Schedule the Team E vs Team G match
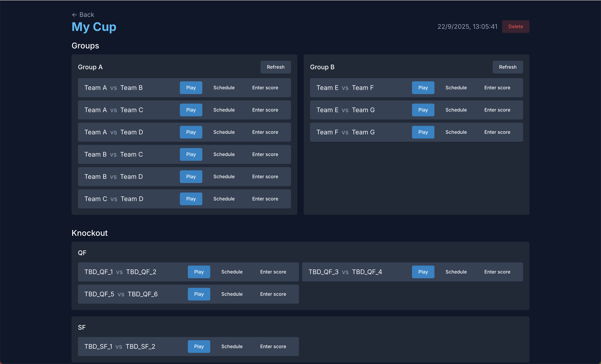Viewport: 601px width, 364px height. tap(456, 110)
